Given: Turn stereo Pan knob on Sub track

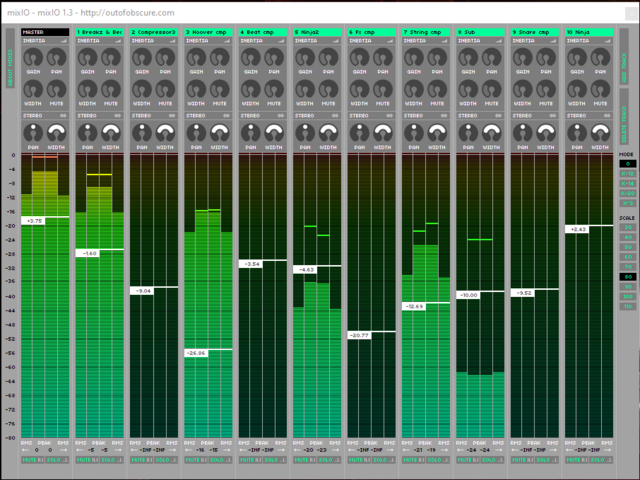Looking at the screenshot, I should (x=468, y=133).
